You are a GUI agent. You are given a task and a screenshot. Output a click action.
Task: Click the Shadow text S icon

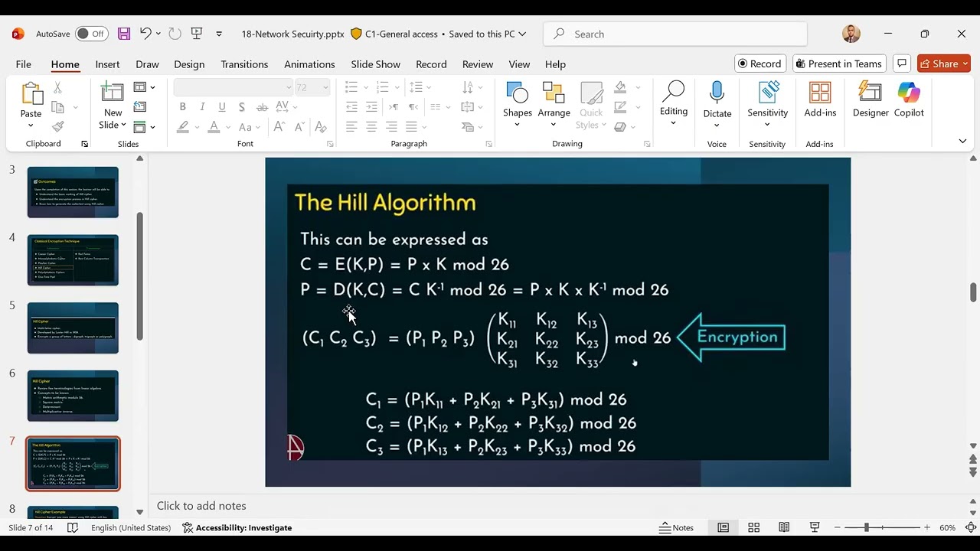pos(241,107)
